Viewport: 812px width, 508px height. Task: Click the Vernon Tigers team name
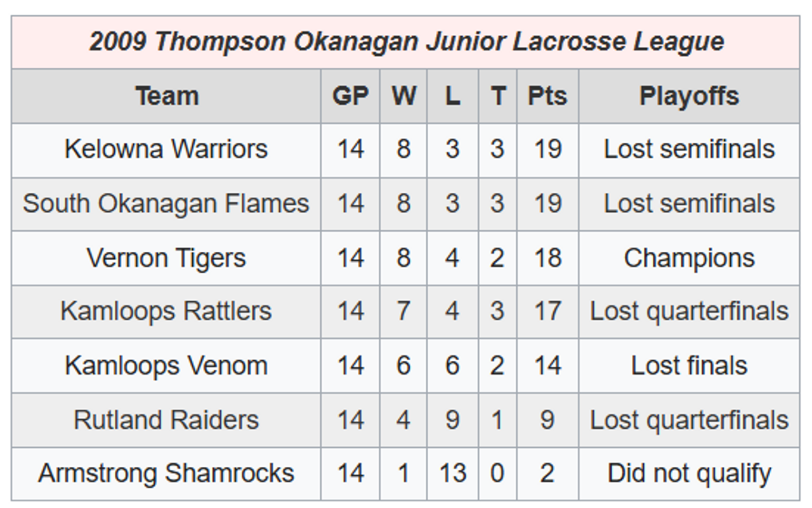point(166,258)
